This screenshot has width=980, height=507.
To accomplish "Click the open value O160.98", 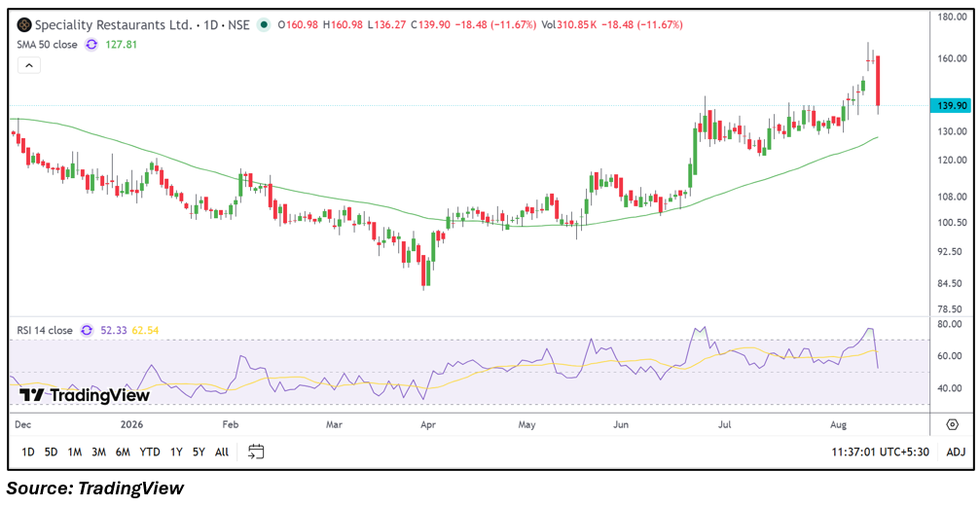I will pos(298,25).
